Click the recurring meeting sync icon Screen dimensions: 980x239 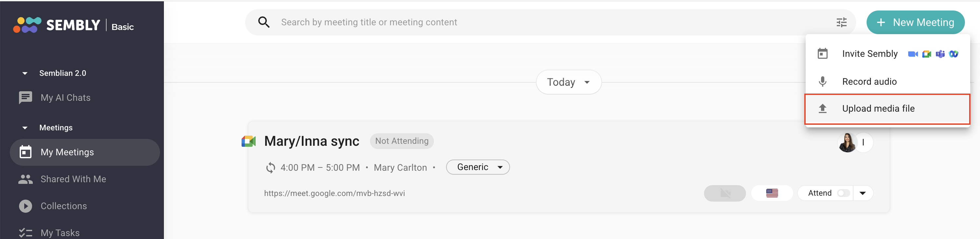(270, 168)
